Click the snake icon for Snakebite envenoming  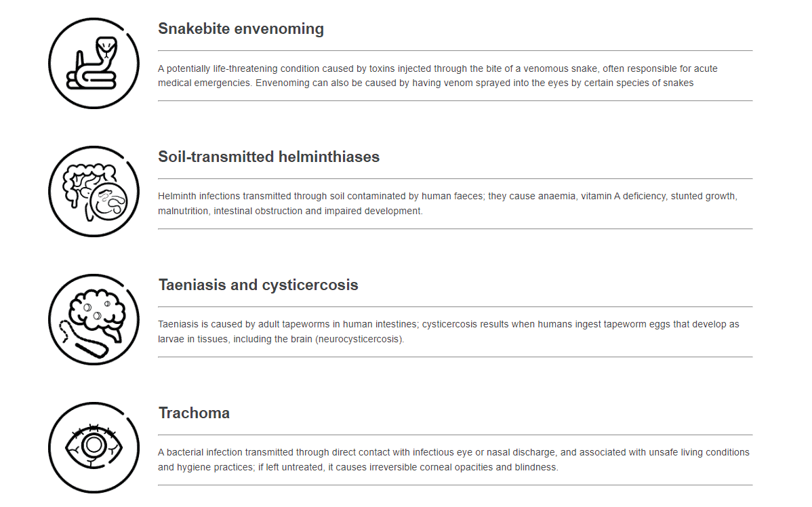point(94,63)
